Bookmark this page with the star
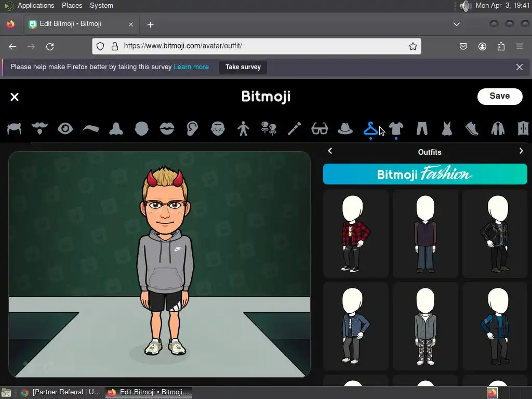The height and width of the screenshot is (399, 532). click(413, 46)
